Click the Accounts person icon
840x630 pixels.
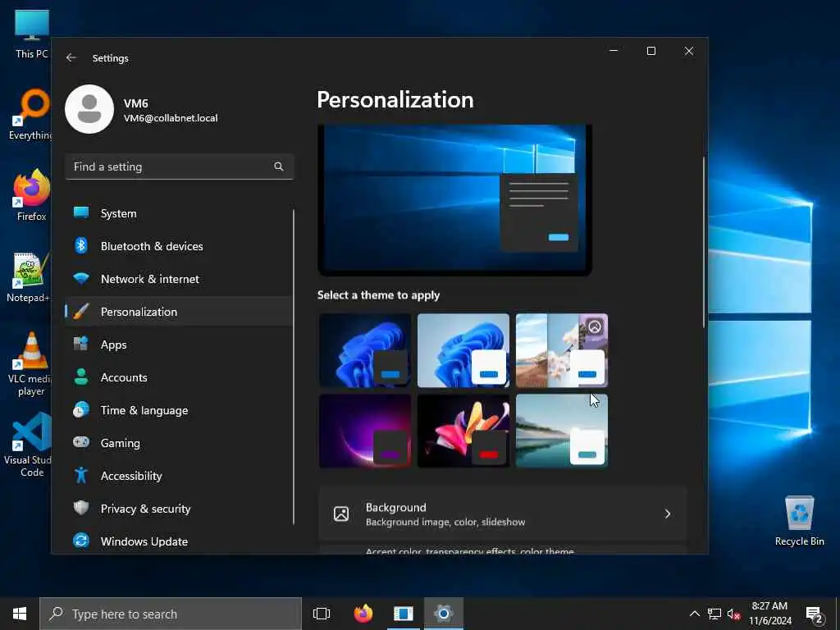click(81, 377)
